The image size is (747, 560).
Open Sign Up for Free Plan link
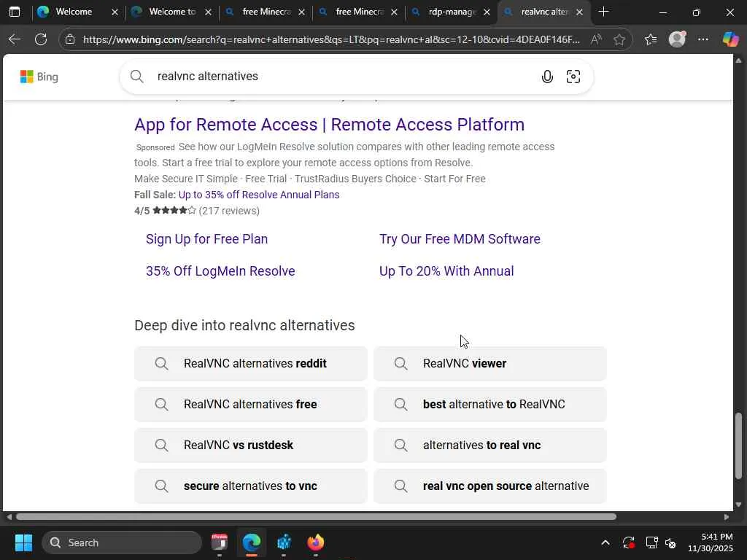coord(206,239)
